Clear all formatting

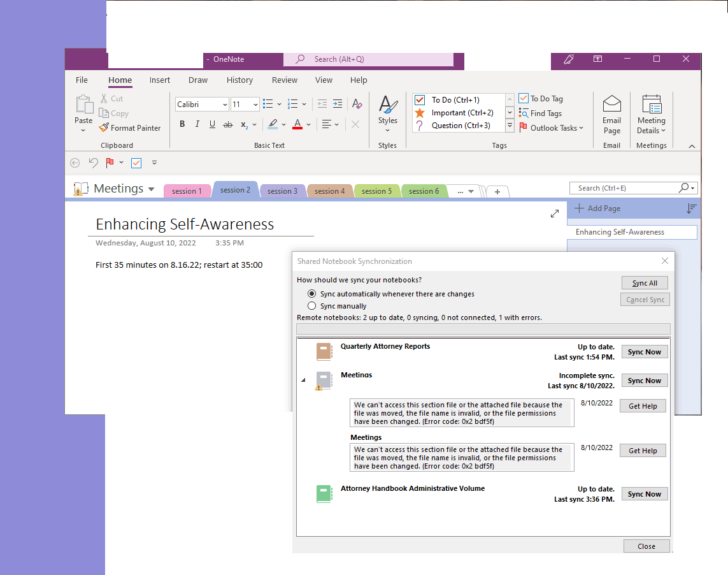tap(357, 104)
